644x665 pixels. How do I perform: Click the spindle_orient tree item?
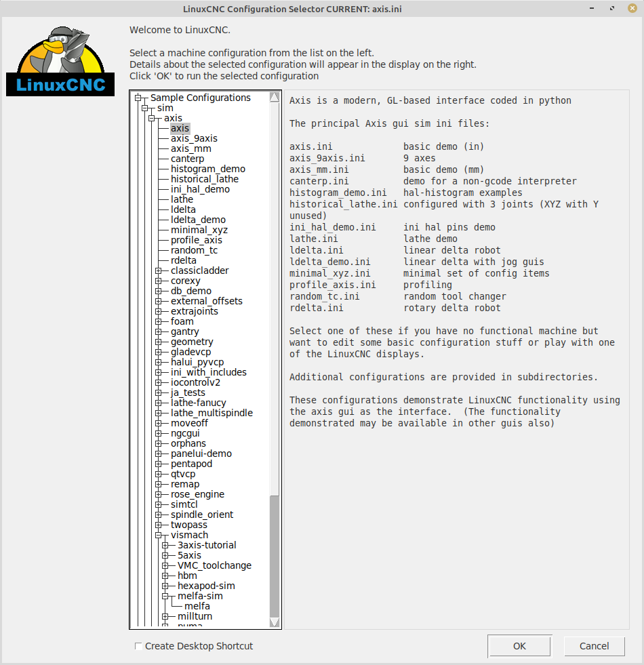click(202, 515)
